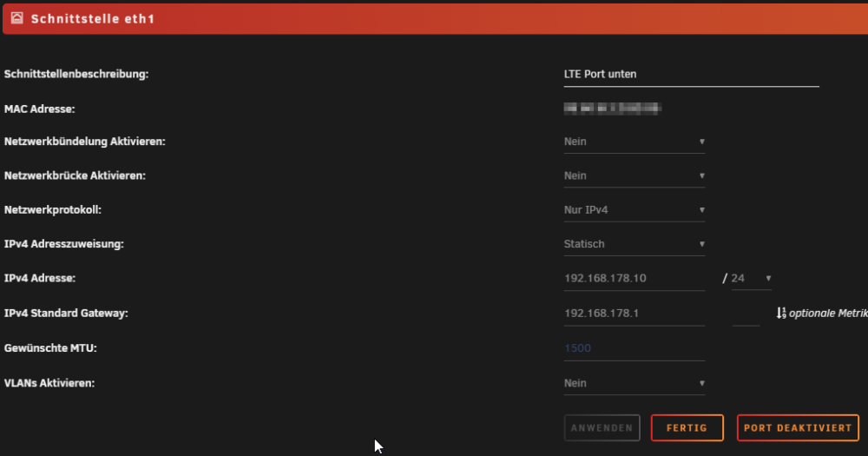Open the IPv4 Adresszuweisung dropdown showing Statisch
868x456 pixels.
click(x=635, y=244)
